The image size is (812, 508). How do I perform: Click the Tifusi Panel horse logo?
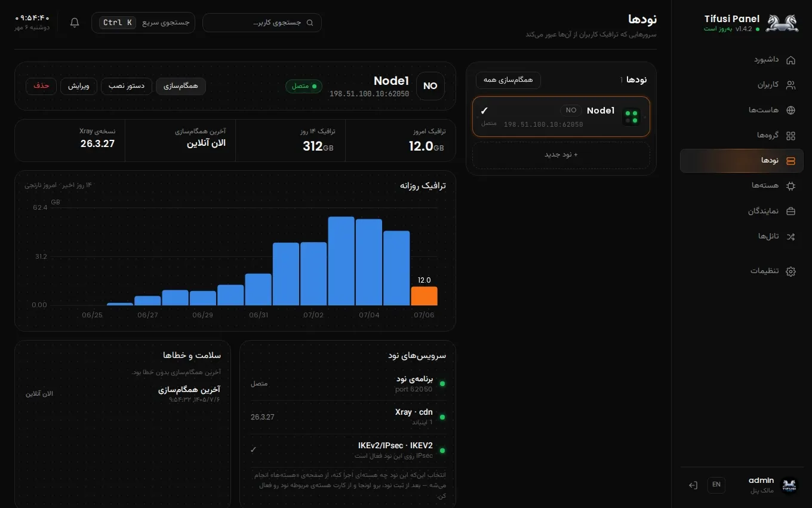(x=782, y=23)
